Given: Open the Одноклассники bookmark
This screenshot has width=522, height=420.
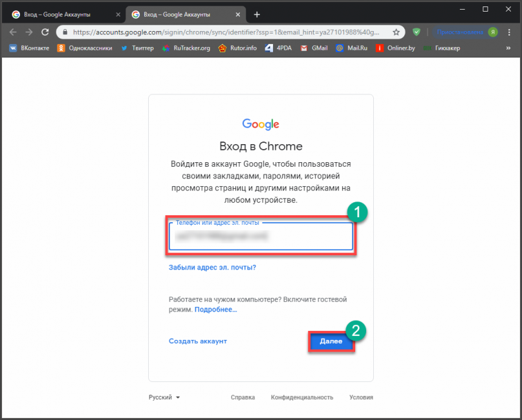Looking at the screenshot, I should [85, 48].
